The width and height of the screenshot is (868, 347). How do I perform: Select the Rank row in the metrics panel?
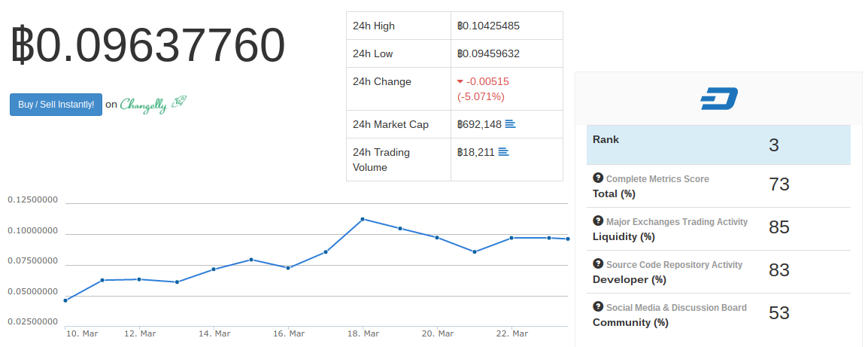coord(718,145)
